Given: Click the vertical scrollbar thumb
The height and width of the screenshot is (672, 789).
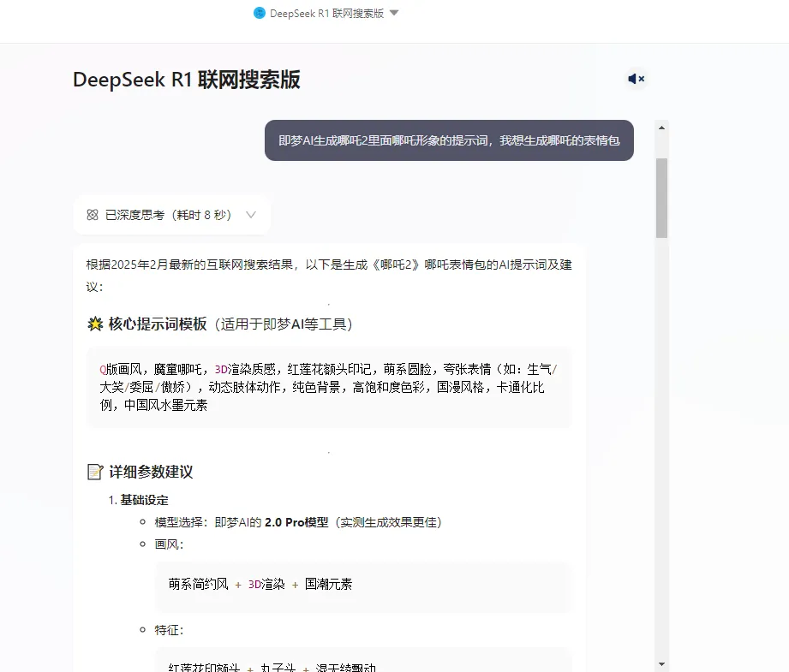Looking at the screenshot, I should click(661, 199).
